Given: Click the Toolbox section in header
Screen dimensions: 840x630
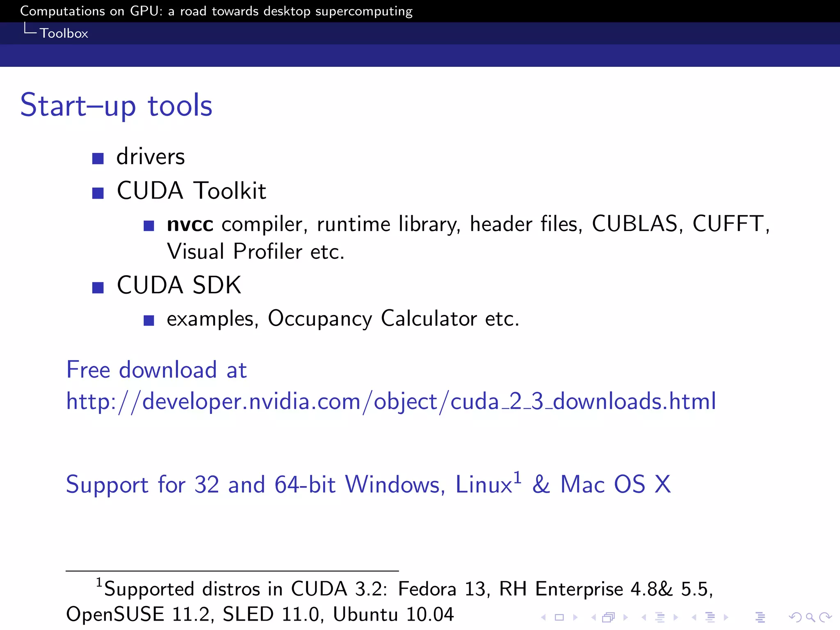Looking at the screenshot, I should click(x=64, y=33).
